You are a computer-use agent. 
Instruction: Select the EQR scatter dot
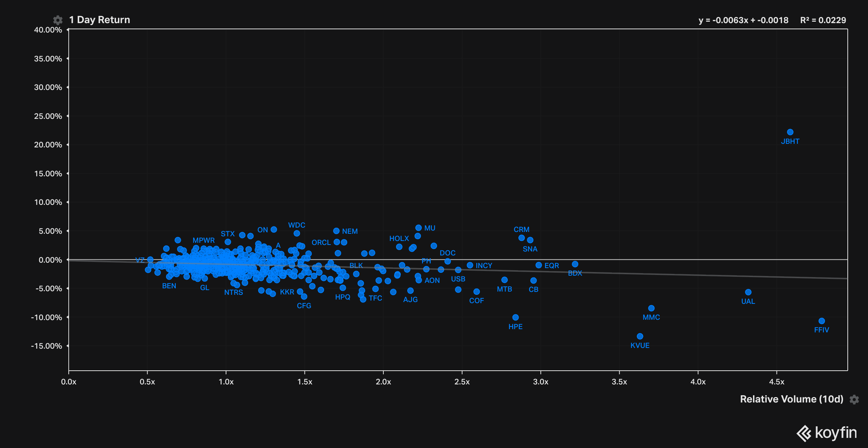538,265
